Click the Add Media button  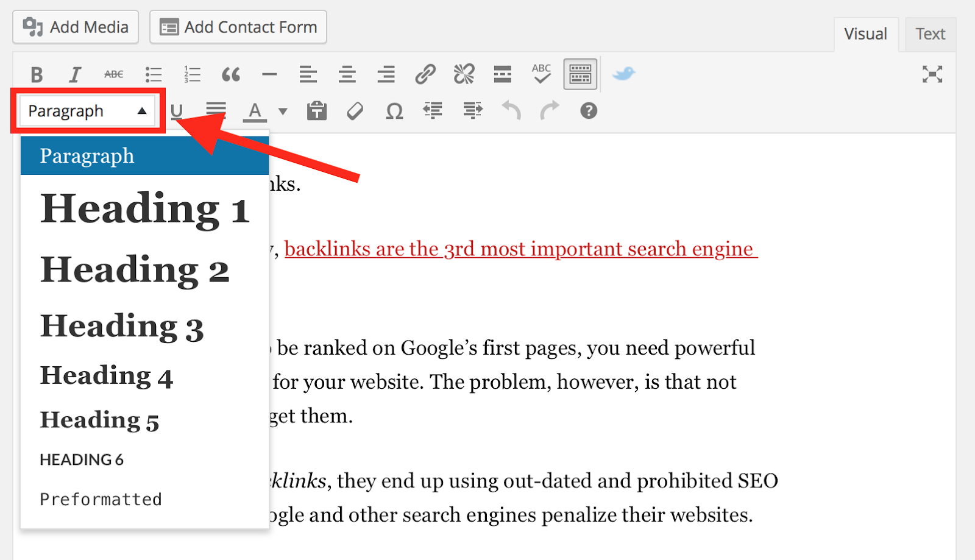pos(75,27)
